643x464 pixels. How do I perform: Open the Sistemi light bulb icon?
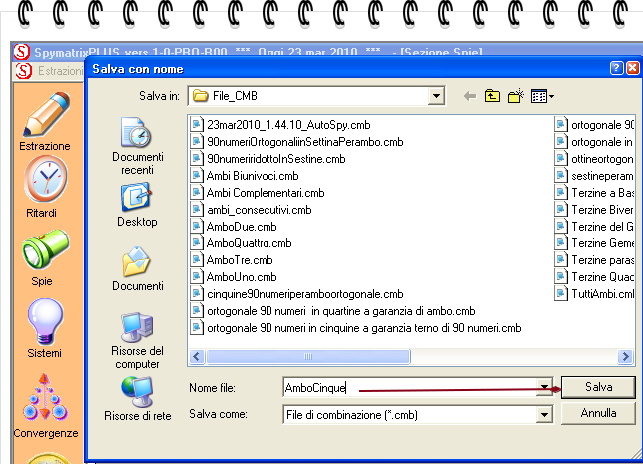46,321
